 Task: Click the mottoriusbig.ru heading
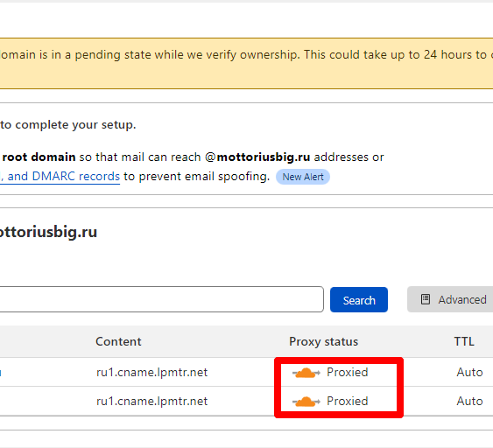click(48, 233)
